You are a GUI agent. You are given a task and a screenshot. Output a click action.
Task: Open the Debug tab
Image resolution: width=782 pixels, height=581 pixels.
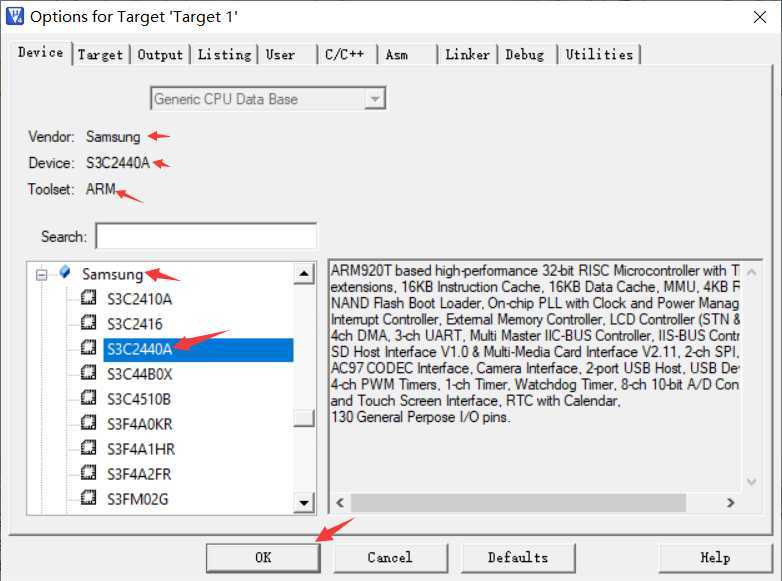[x=525, y=54]
